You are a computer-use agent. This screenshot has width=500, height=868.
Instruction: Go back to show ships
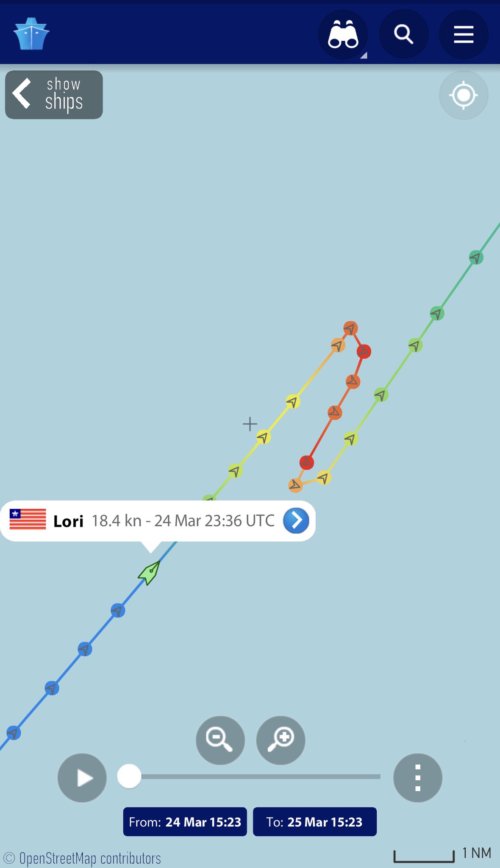click(x=54, y=95)
